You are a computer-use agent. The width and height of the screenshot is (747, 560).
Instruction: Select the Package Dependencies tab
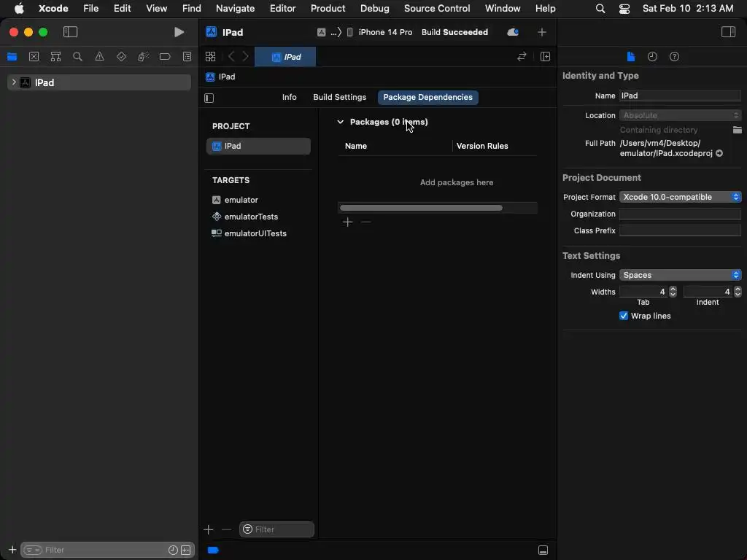427,97
